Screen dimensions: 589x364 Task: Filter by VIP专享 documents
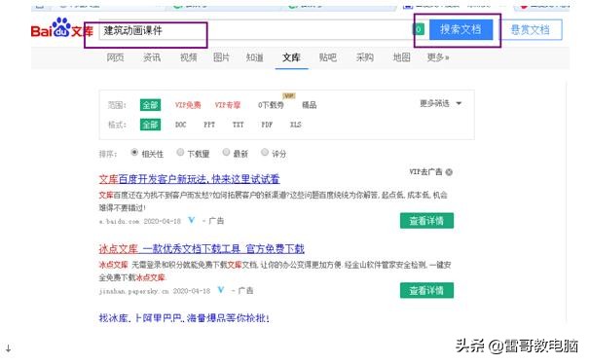[x=228, y=105]
